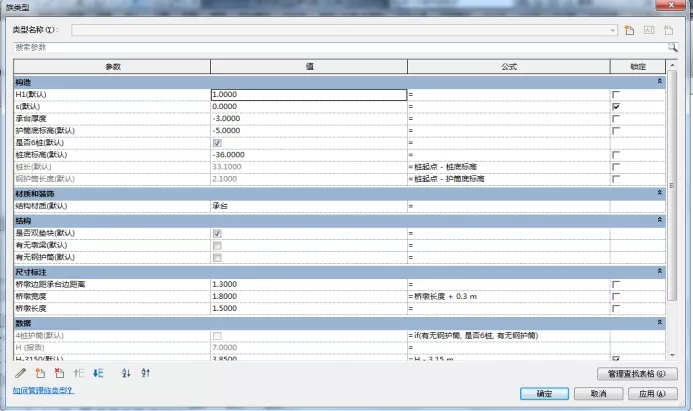Click the 参数 column header
The height and width of the screenshot is (411, 693).
tap(112, 67)
